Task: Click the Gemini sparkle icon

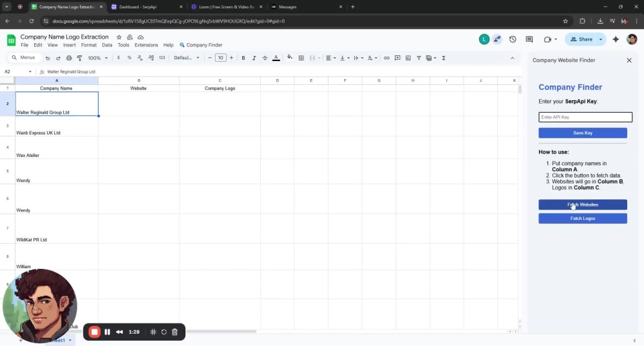Action: tap(616, 39)
